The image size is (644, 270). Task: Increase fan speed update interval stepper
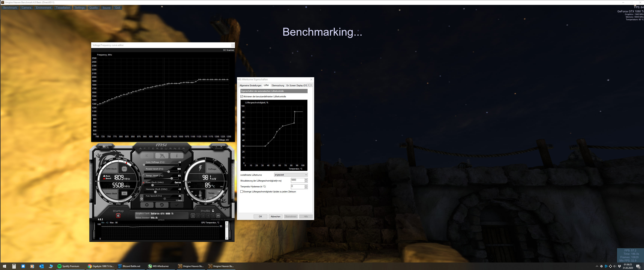[306, 179]
